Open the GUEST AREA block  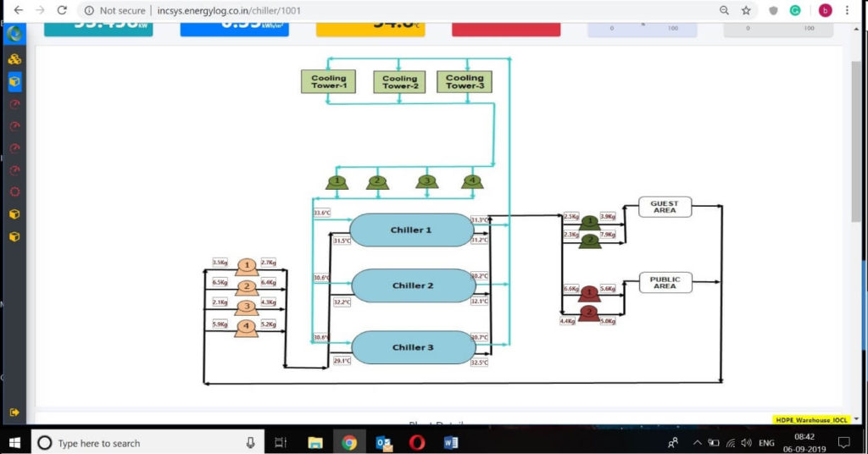click(665, 208)
